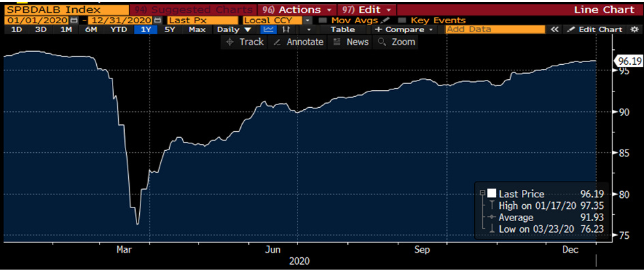
Task: Click the Last Px field
Action: [x=203, y=20]
